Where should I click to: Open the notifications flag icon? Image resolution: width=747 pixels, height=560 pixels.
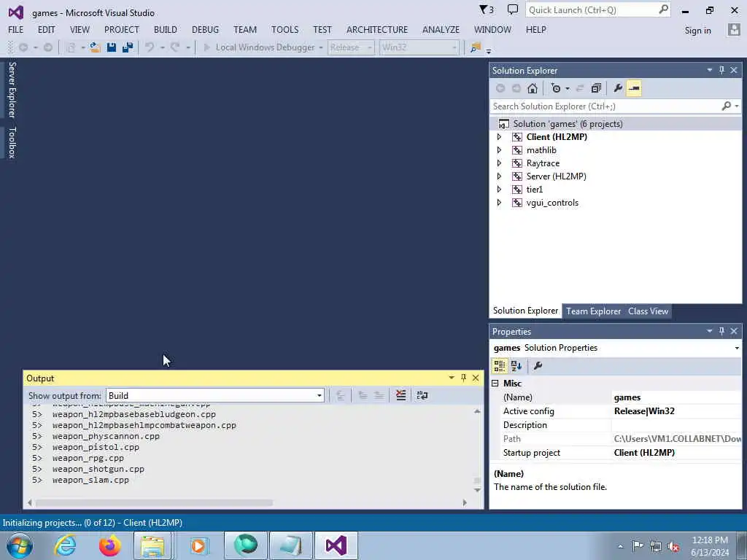click(x=486, y=10)
